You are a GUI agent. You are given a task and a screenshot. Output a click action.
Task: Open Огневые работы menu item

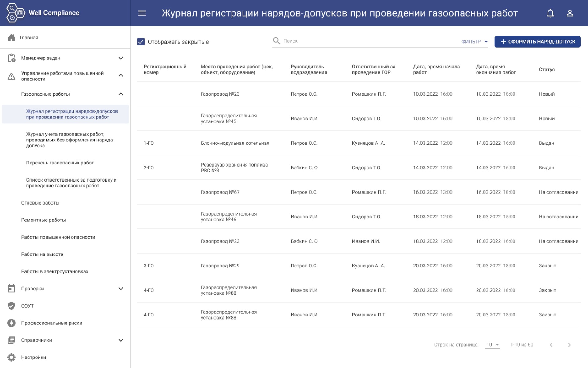40,203
